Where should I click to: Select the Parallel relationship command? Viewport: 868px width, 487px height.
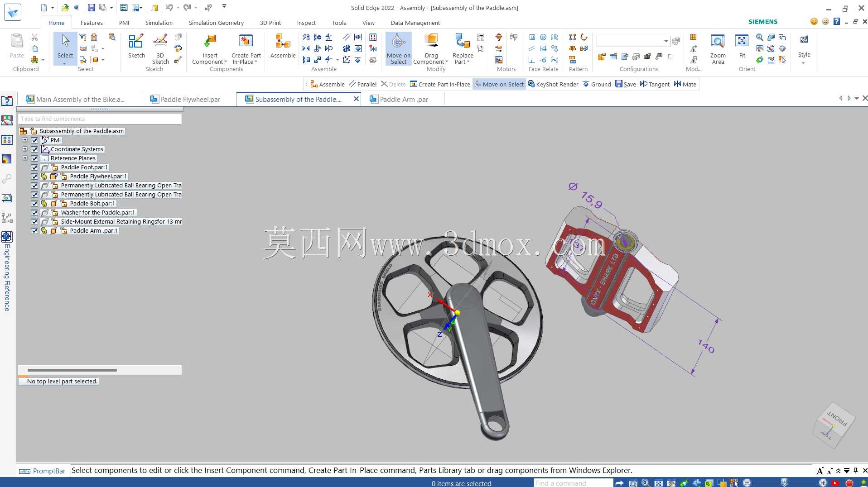[x=363, y=84]
